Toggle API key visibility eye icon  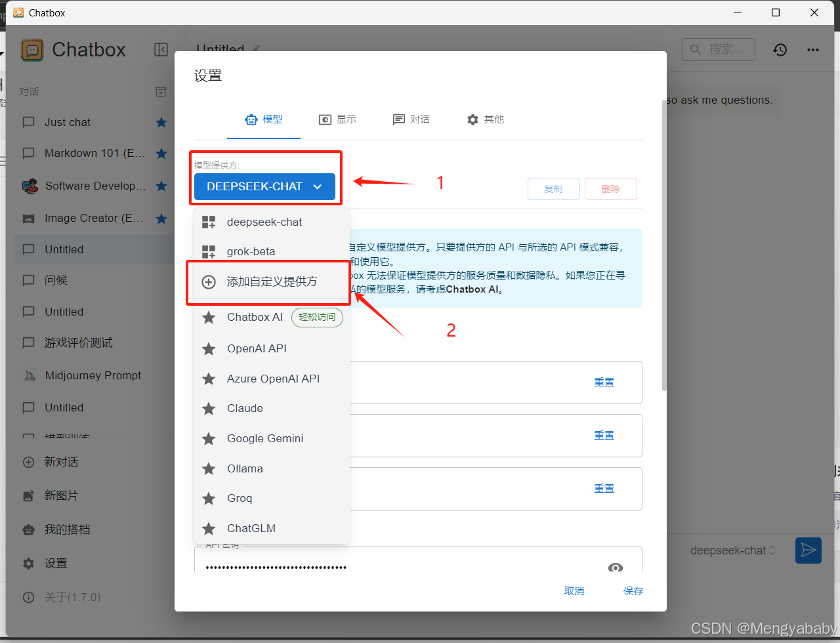[616, 568]
